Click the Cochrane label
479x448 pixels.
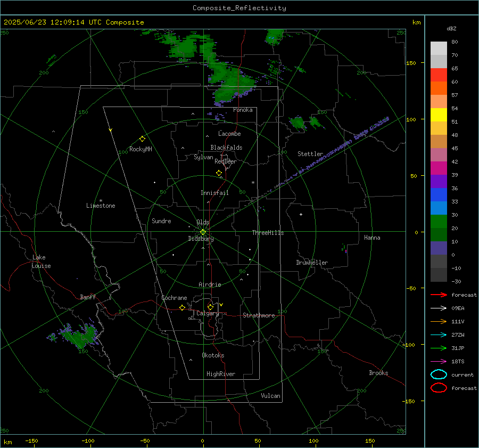click(x=174, y=298)
